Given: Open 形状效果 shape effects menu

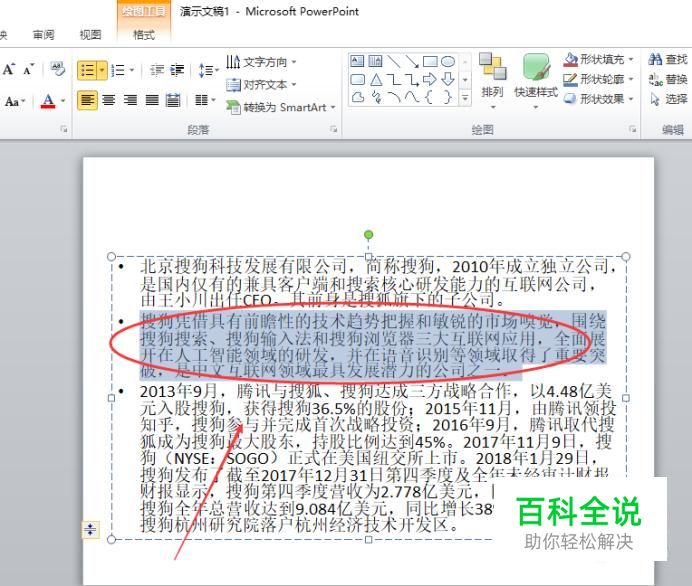Looking at the screenshot, I should pos(598,98).
